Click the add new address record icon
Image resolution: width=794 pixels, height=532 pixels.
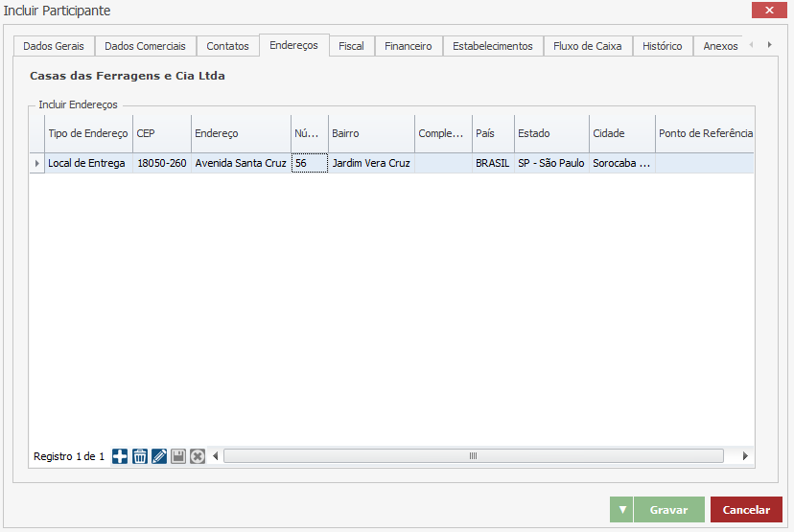click(120, 456)
